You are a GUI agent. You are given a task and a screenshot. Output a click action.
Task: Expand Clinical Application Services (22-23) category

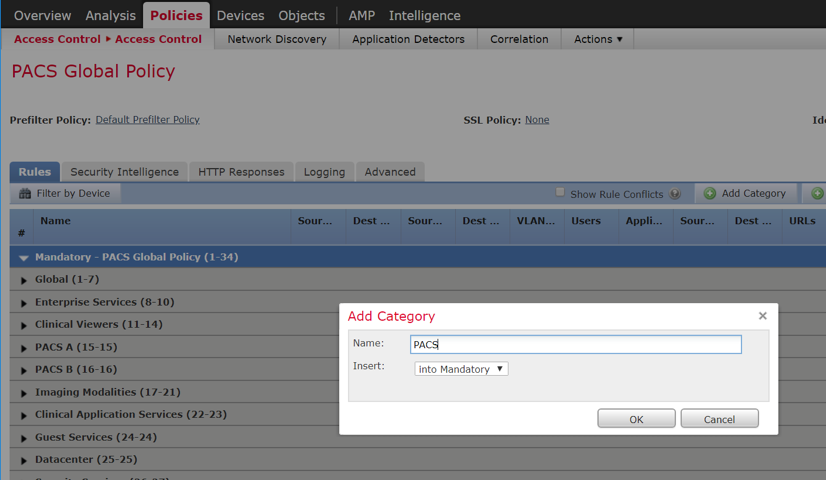24,415
